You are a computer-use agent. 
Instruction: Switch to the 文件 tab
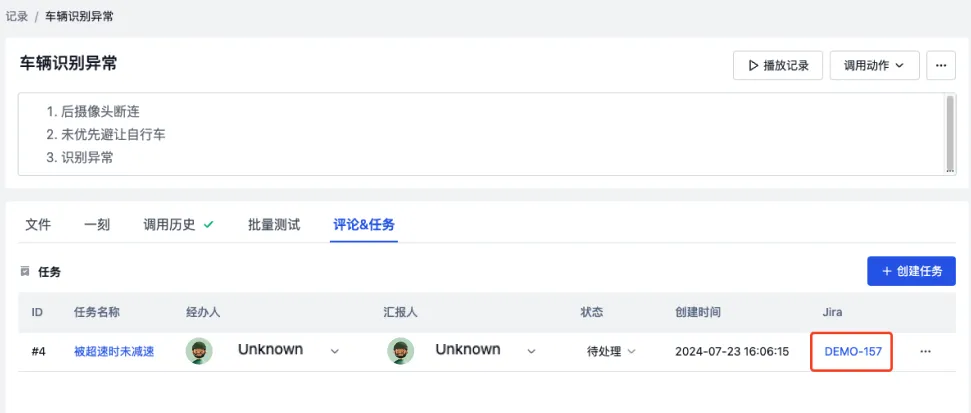pyautogui.click(x=38, y=225)
